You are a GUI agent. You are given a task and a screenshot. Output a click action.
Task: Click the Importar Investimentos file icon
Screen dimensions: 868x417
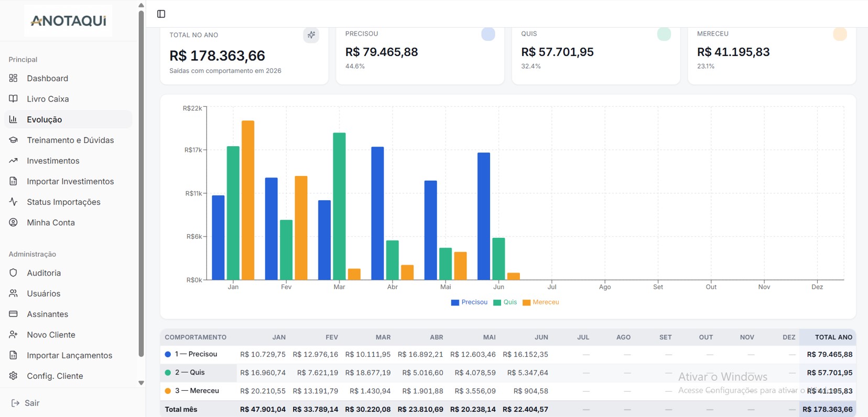[x=13, y=181]
